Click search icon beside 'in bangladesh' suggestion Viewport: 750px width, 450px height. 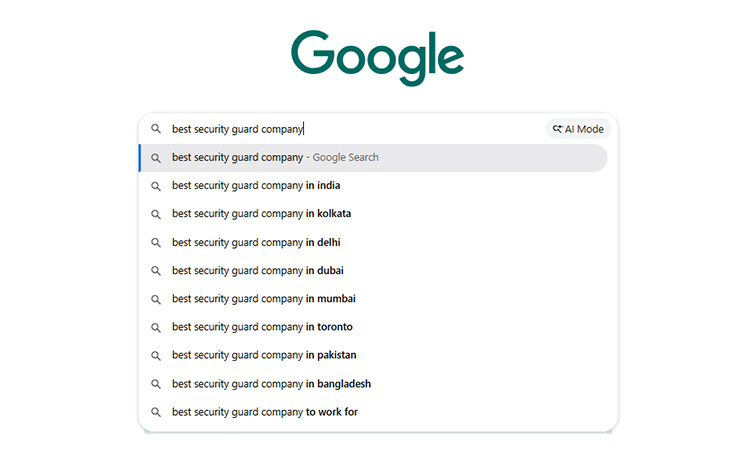[x=156, y=384]
